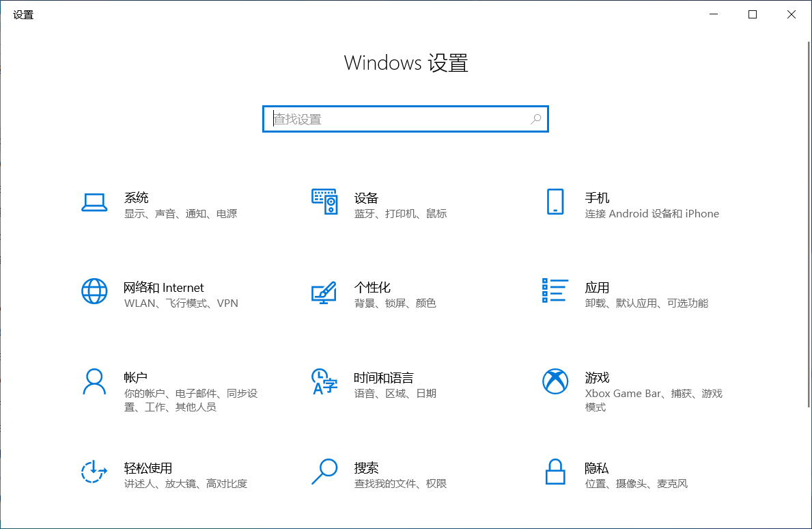Close the 设置 window
812x529 pixels.
click(x=792, y=14)
